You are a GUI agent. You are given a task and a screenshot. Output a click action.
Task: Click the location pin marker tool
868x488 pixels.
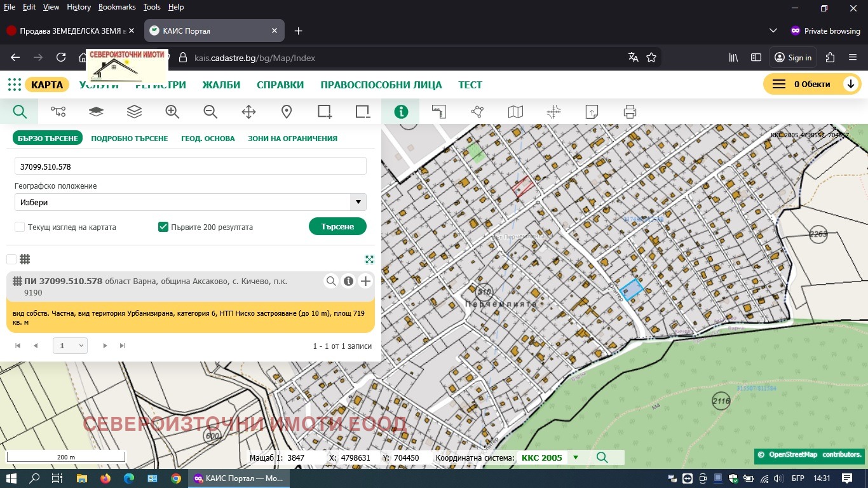tap(287, 112)
